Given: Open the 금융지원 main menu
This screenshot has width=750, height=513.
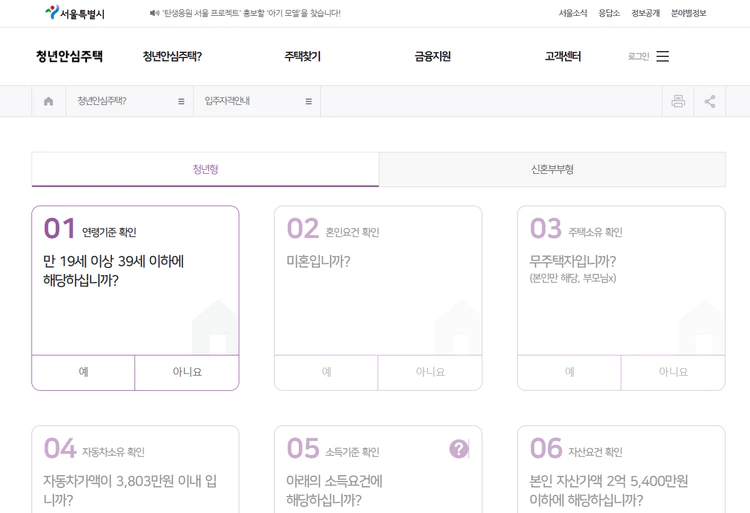Looking at the screenshot, I should click(432, 56).
